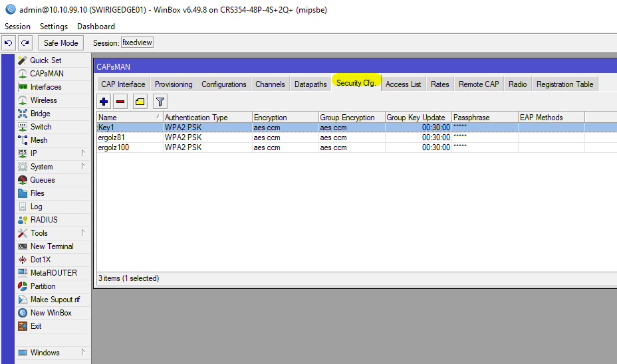Image resolution: width=617 pixels, height=364 pixels.
Task: Click the Undo arrow icon
Action: point(9,43)
